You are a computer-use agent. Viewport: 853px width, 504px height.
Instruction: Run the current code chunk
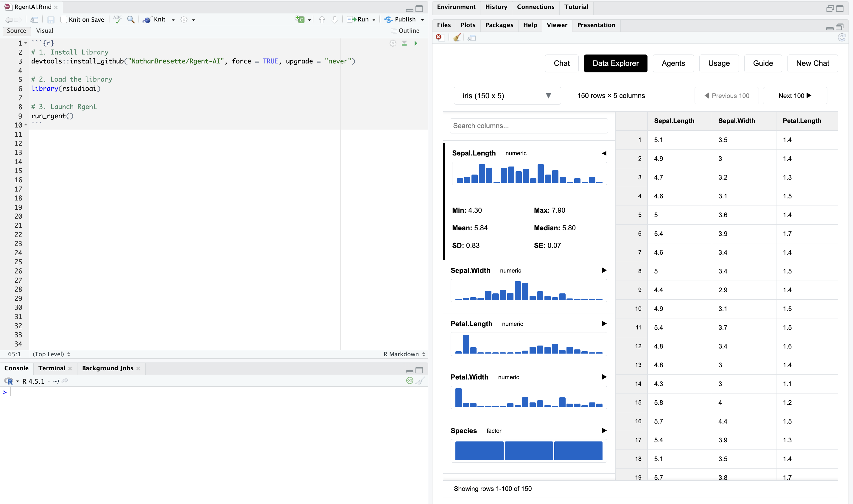tap(416, 43)
